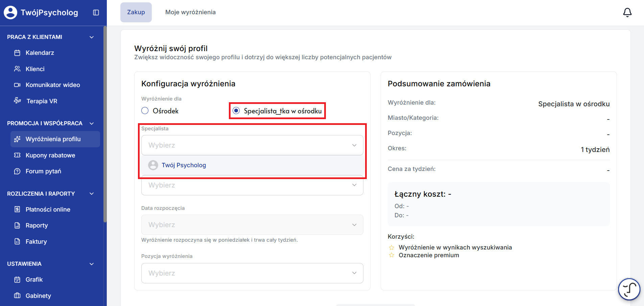Click the Grafik schedule icon

coord(17,280)
